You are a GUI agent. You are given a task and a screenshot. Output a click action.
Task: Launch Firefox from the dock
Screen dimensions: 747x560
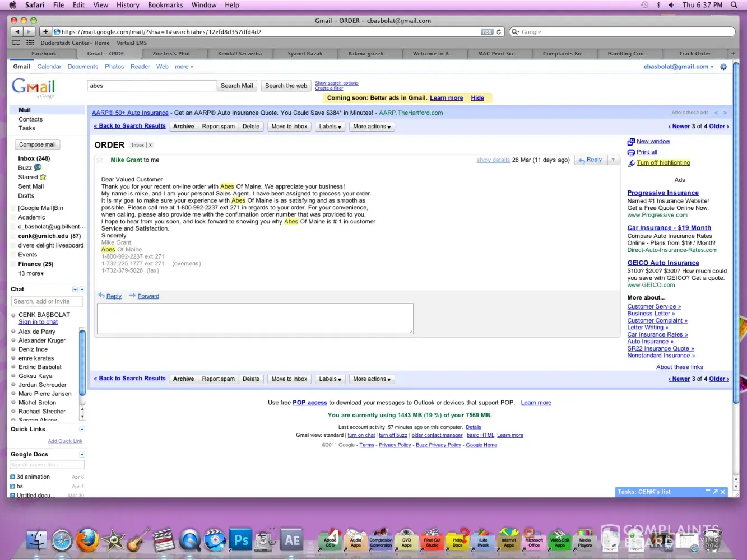pyautogui.click(x=87, y=540)
